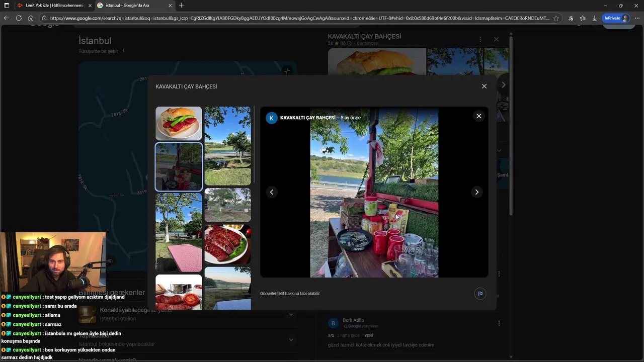Report photo with the flag icon
The height and width of the screenshot is (362, 644).
480,294
